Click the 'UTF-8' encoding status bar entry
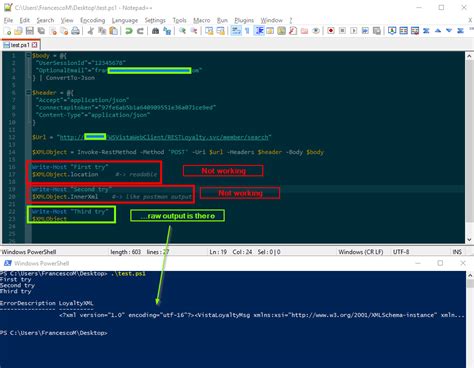This screenshot has width=474, height=368. point(401,252)
